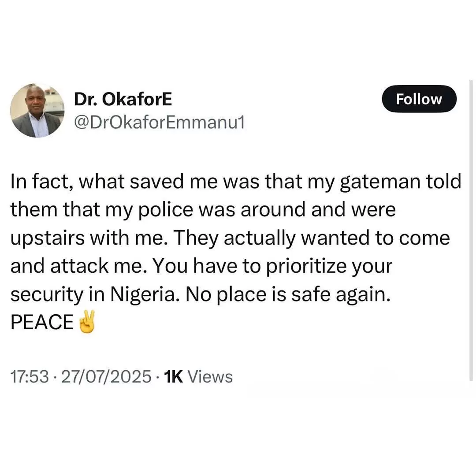Click the black Follow button

pos(418,99)
